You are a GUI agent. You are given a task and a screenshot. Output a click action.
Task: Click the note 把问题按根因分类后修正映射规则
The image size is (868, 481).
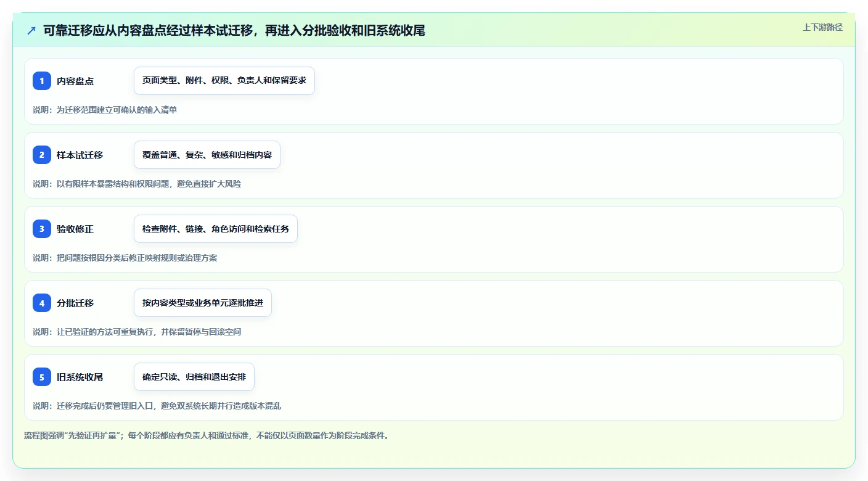click(125, 258)
